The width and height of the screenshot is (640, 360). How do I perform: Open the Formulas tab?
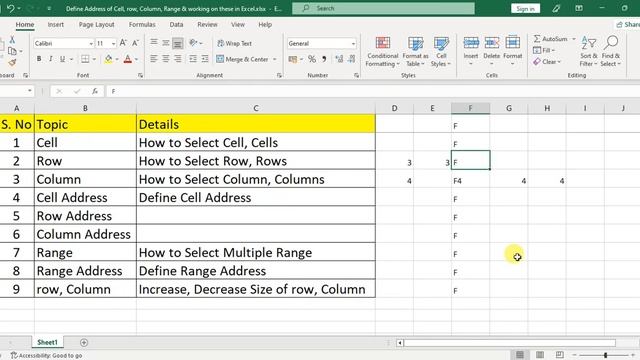click(142, 24)
